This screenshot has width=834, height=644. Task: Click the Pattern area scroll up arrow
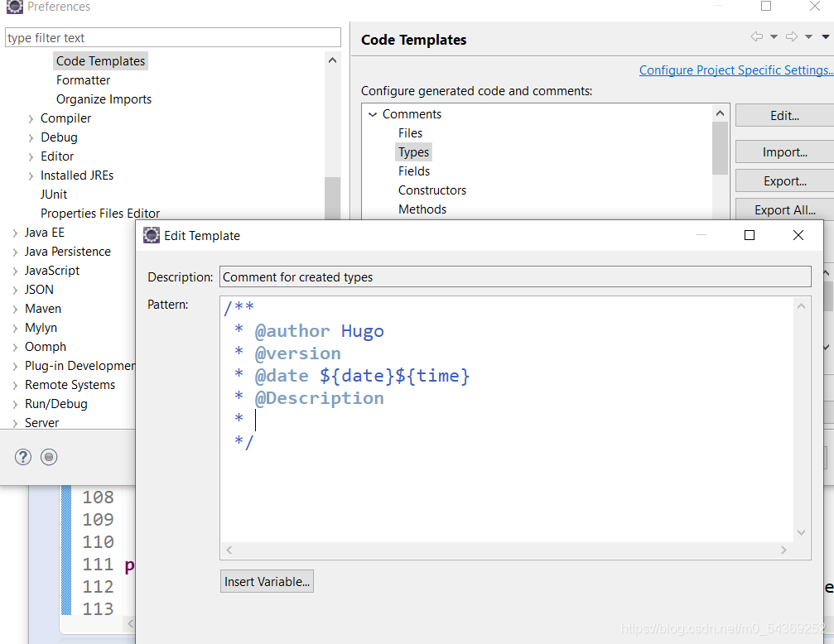801,305
